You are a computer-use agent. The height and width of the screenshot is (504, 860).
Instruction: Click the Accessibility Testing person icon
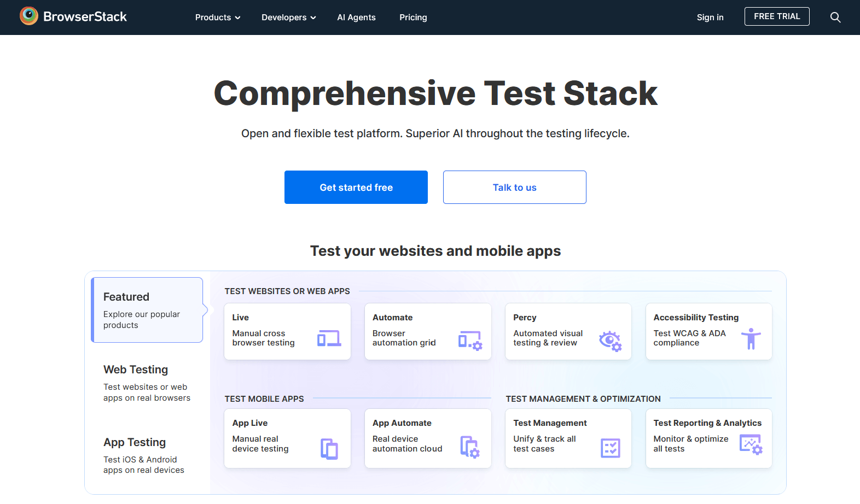tap(751, 338)
